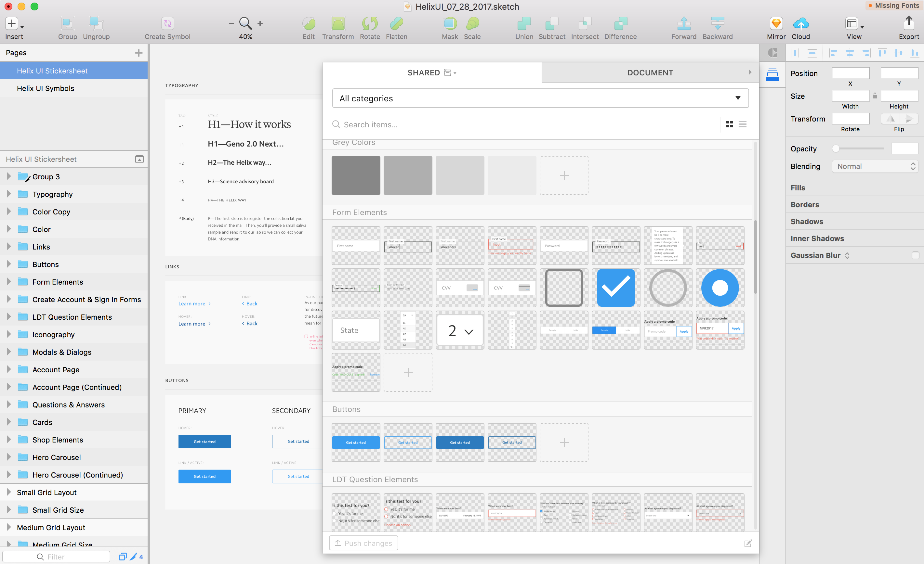Switch to the DOCUMENT tab
The height and width of the screenshot is (564, 924).
pyautogui.click(x=650, y=73)
